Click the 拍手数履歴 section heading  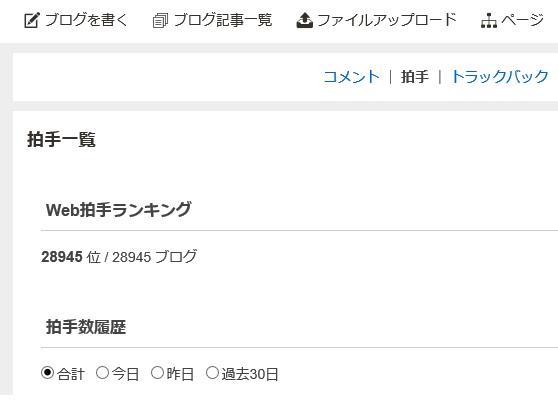(86, 326)
